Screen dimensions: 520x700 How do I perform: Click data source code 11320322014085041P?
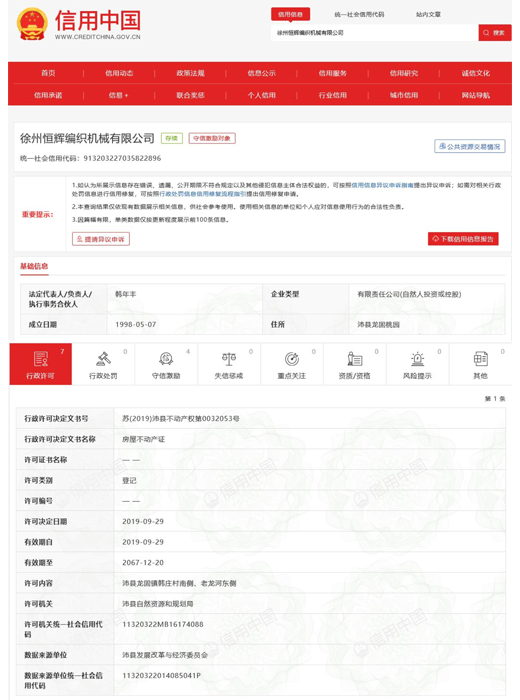161,675
